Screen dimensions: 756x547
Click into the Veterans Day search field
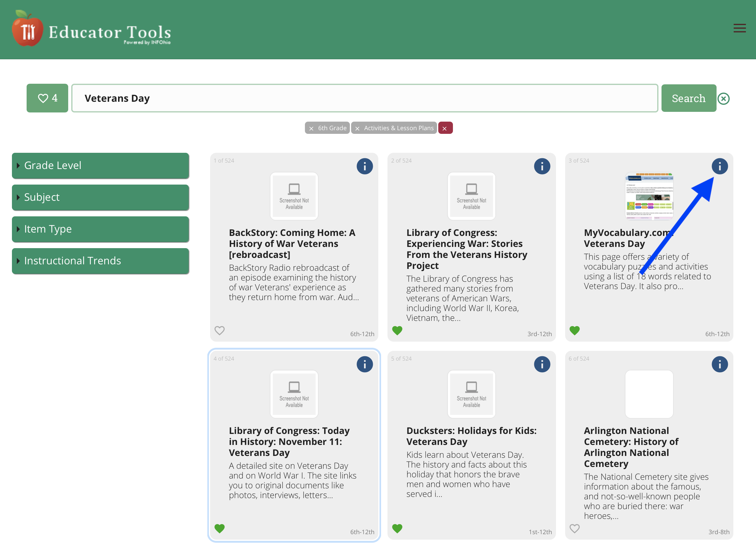tap(365, 98)
